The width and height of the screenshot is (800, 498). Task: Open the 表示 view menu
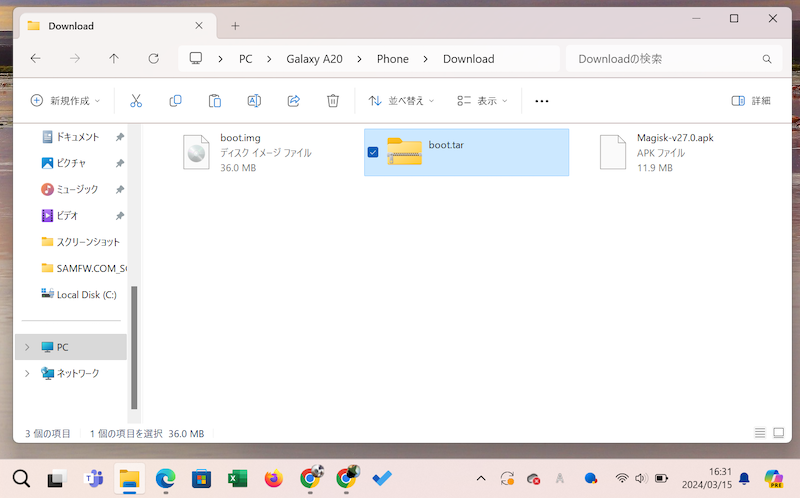[x=482, y=101]
